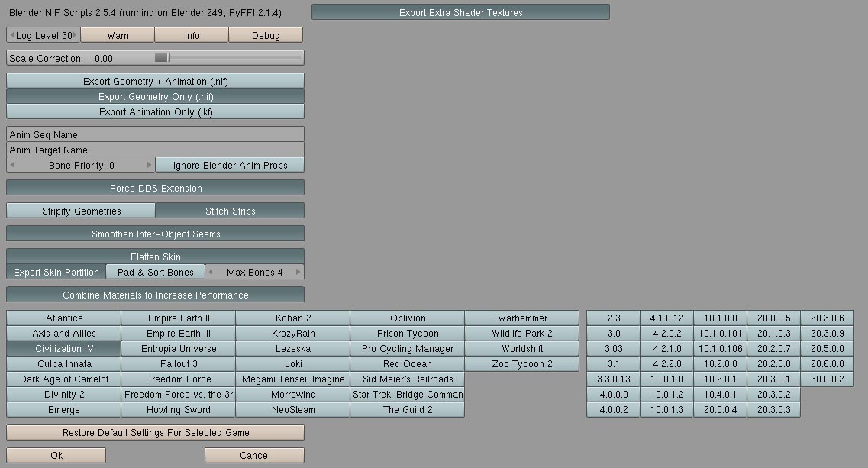The image size is (868, 468).
Task: Toggle Smoothen Inter-Object Seams
Action: click(x=155, y=234)
